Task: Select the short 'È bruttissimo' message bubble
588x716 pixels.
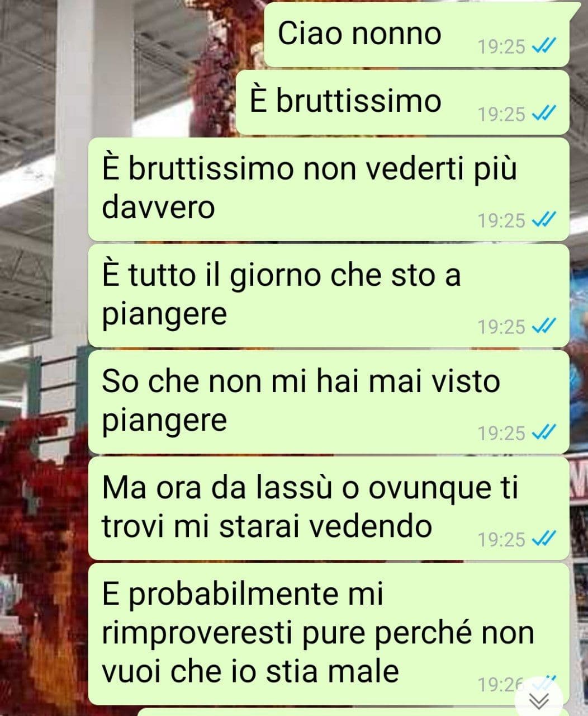Action: [x=402, y=102]
